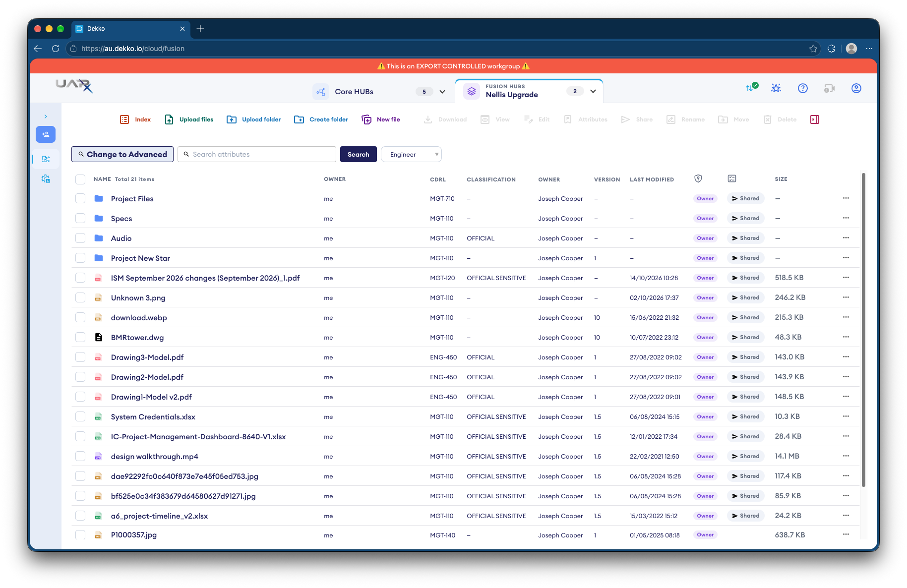Switch to the Core HUBs tab
Screen dimensions: 907x588
coord(380,92)
